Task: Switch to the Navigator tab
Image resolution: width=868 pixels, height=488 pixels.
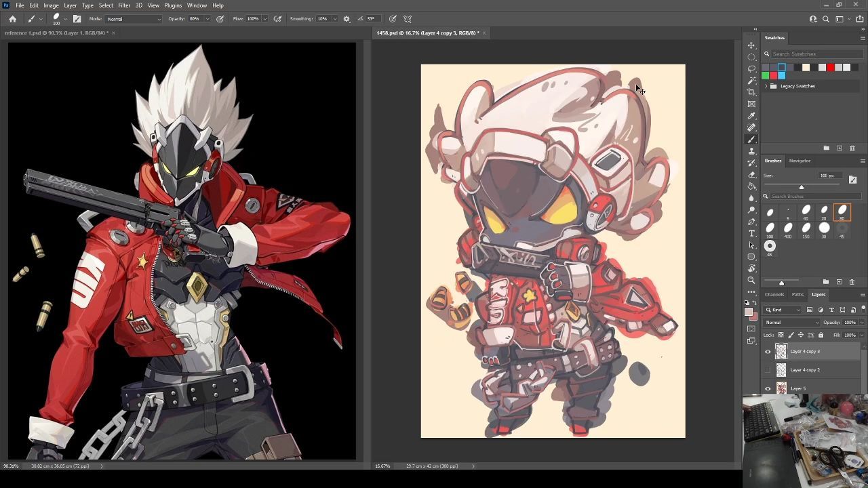Action: coord(800,161)
